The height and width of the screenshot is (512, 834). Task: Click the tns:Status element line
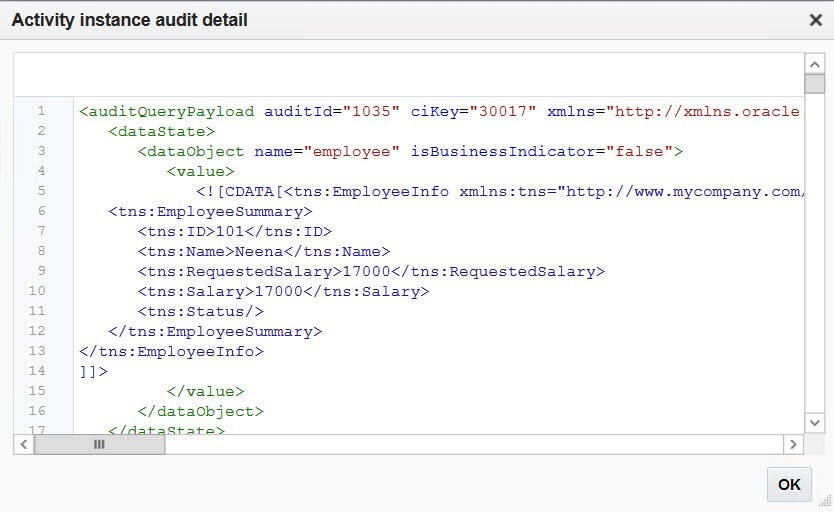200,311
